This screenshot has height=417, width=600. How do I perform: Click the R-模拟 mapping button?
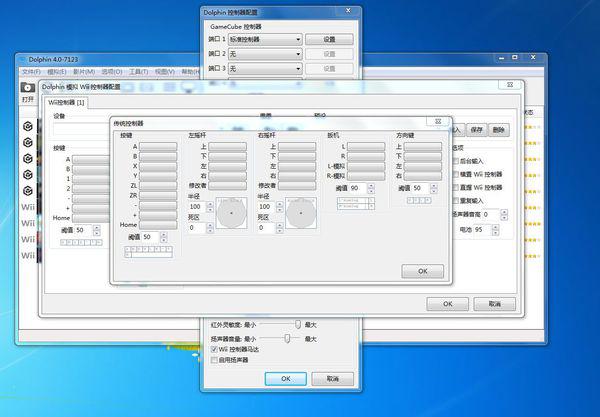point(366,176)
